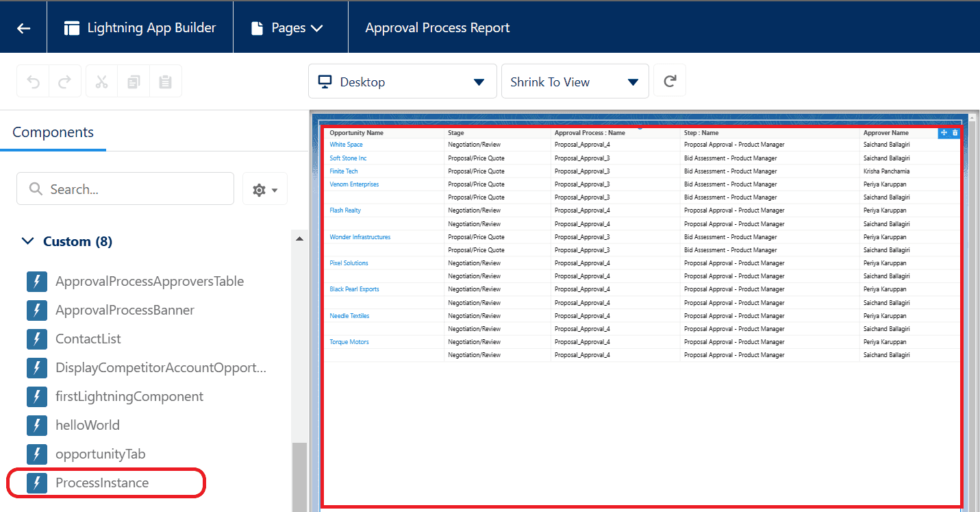Collapse the Custom (8) section
The width and height of the screenshot is (980, 512).
66,241
